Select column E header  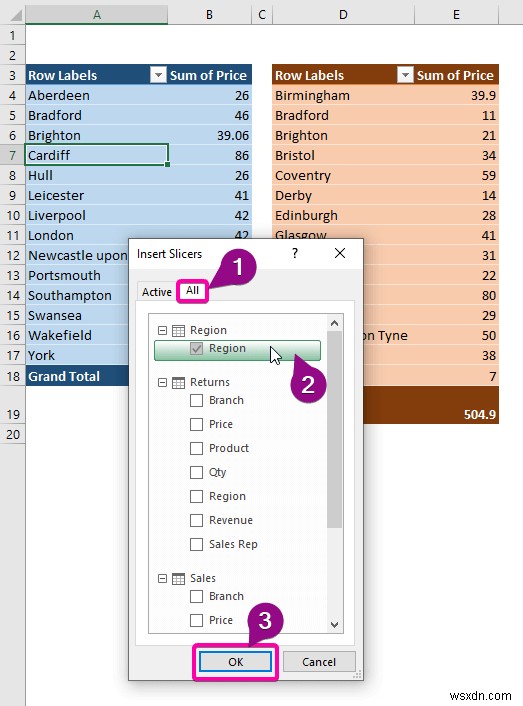click(456, 14)
